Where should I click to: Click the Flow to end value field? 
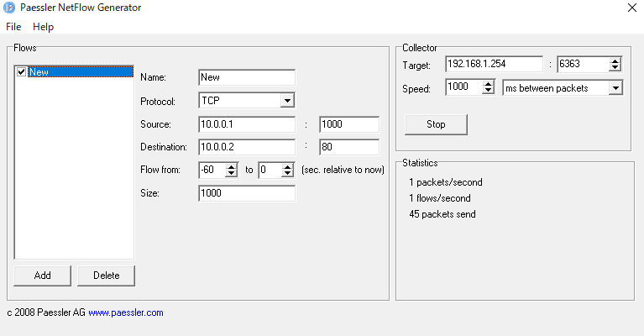pos(270,170)
